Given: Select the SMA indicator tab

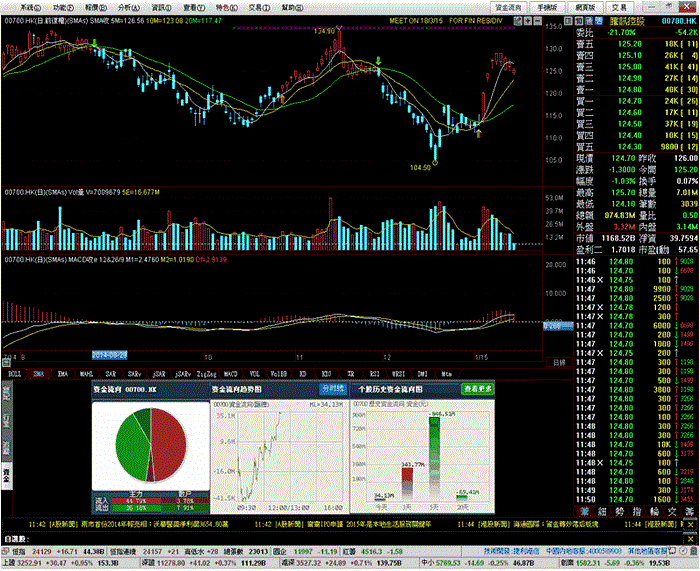Looking at the screenshot, I should tap(39, 374).
